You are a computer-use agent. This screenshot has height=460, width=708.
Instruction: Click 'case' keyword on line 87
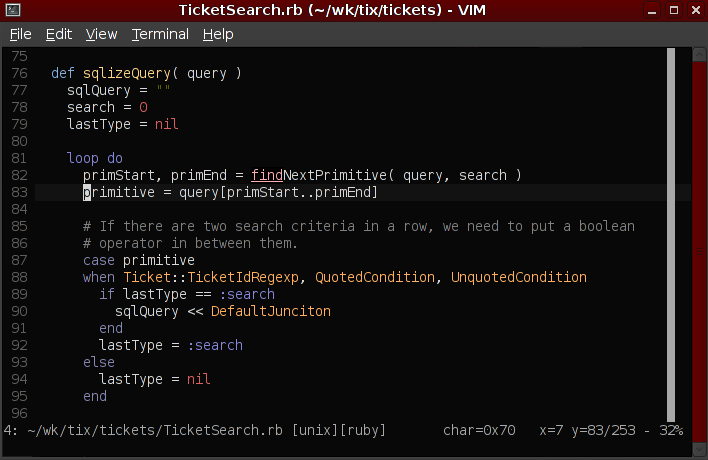[98, 260]
